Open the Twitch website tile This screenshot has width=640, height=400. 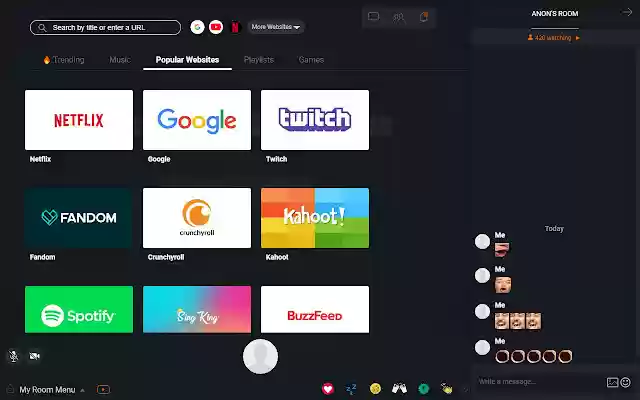[x=315, y=120]
